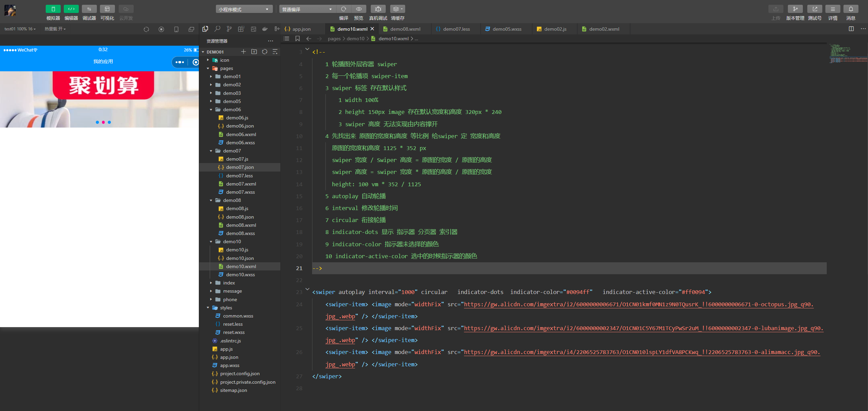Open the version management icon
Screen dimensions: 868x411
pyautogui.click(x=795, y=9)
